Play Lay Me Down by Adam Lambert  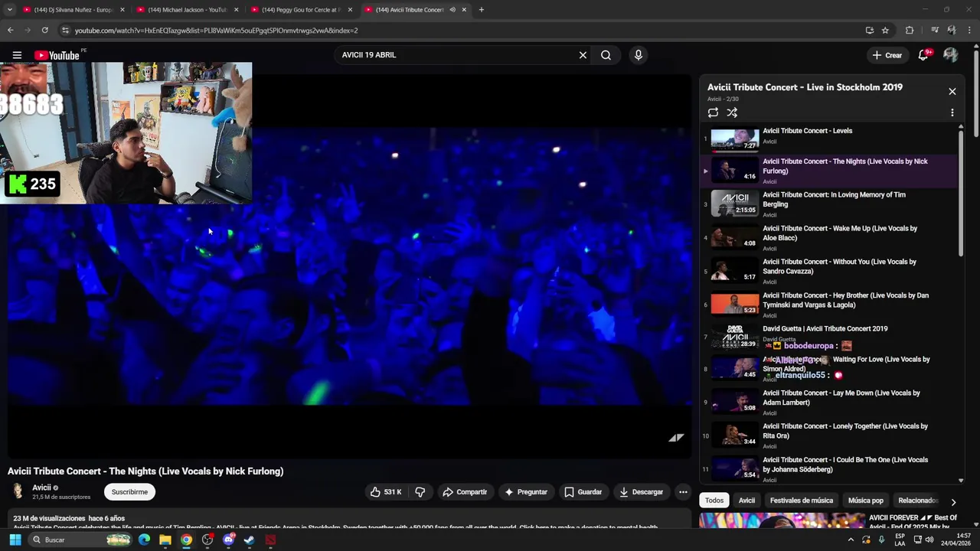(829, 402)
